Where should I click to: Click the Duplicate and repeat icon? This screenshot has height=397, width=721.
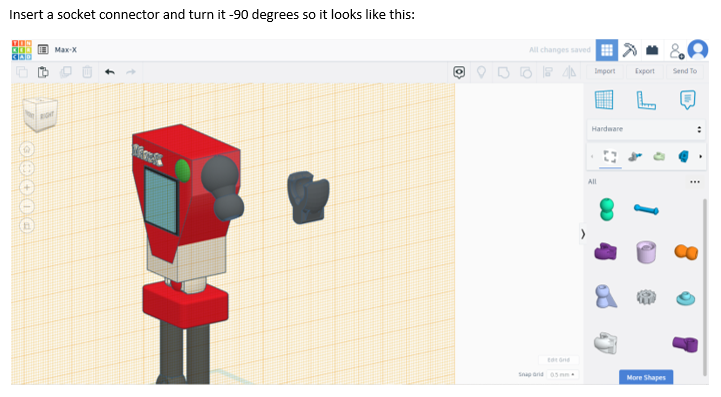[x=65, y=72]
